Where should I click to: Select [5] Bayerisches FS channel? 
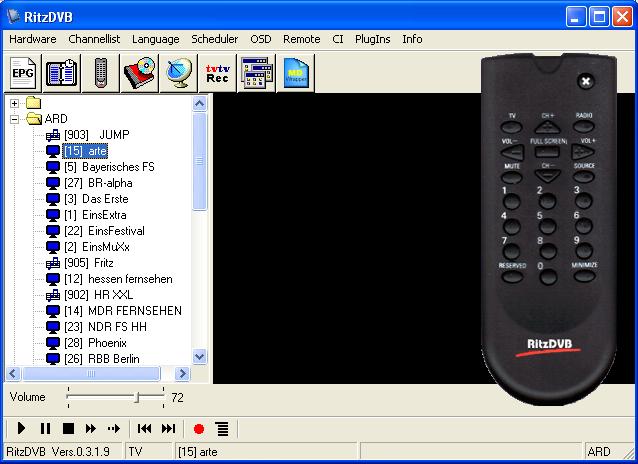pyautogui.click(x=109, y=167)
